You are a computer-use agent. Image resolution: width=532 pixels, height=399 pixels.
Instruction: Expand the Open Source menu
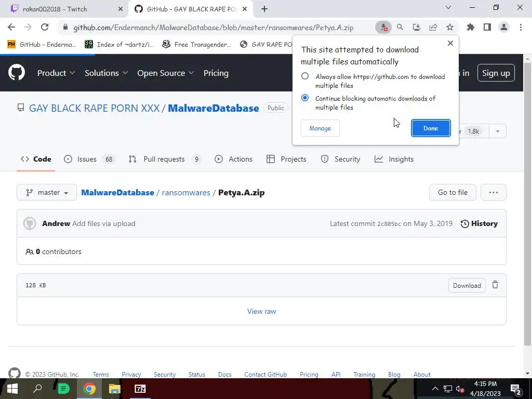click(166, 73)
